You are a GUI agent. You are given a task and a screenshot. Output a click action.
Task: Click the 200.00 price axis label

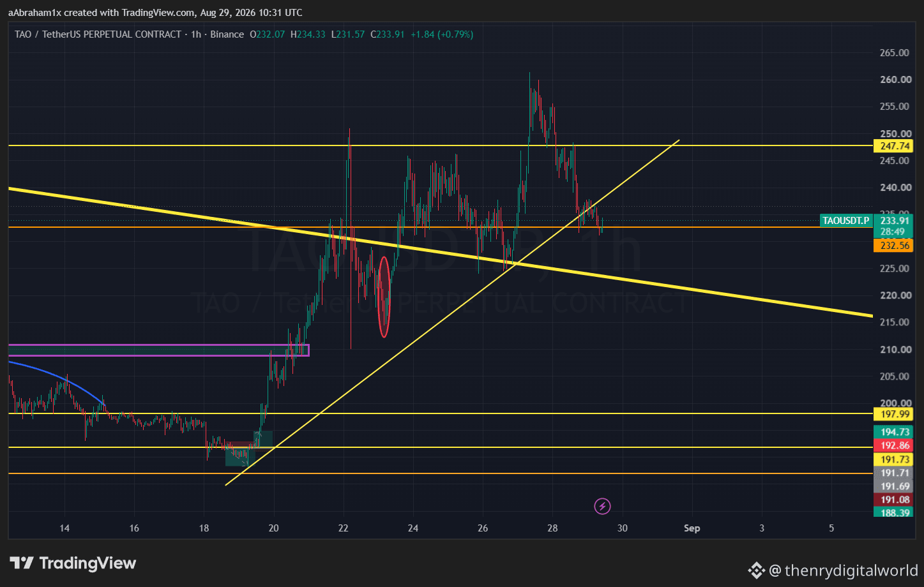pyautogui.click(x=895, y=403)
